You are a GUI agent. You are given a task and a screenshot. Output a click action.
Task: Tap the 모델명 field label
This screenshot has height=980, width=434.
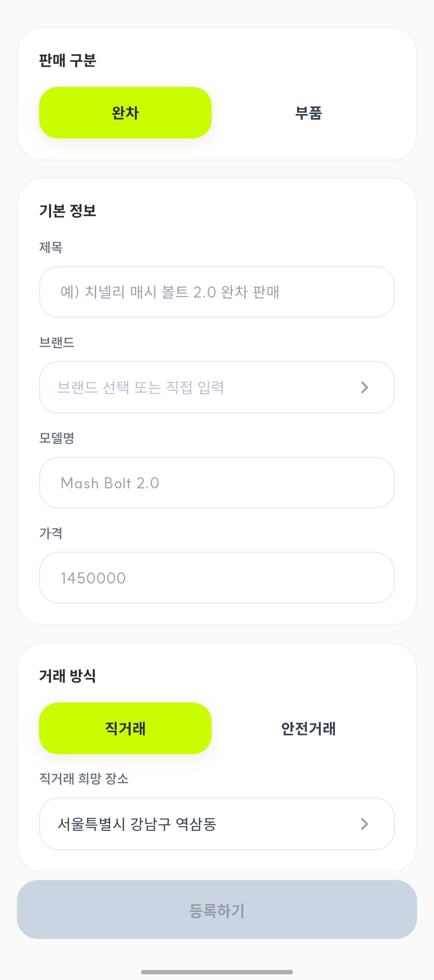pyautogui.click(x=57, y=437)
